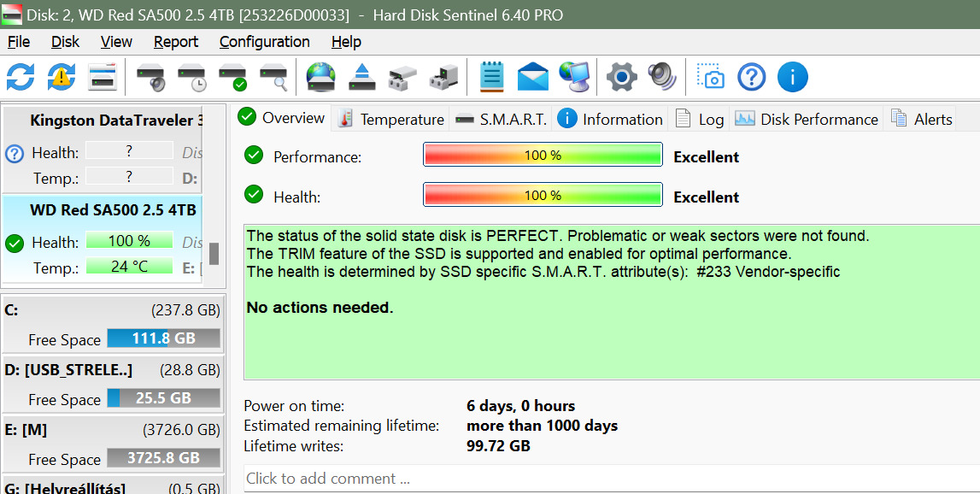Click the disk with speaker toolbar icon
980x494 pixels.
click(150, 77)
